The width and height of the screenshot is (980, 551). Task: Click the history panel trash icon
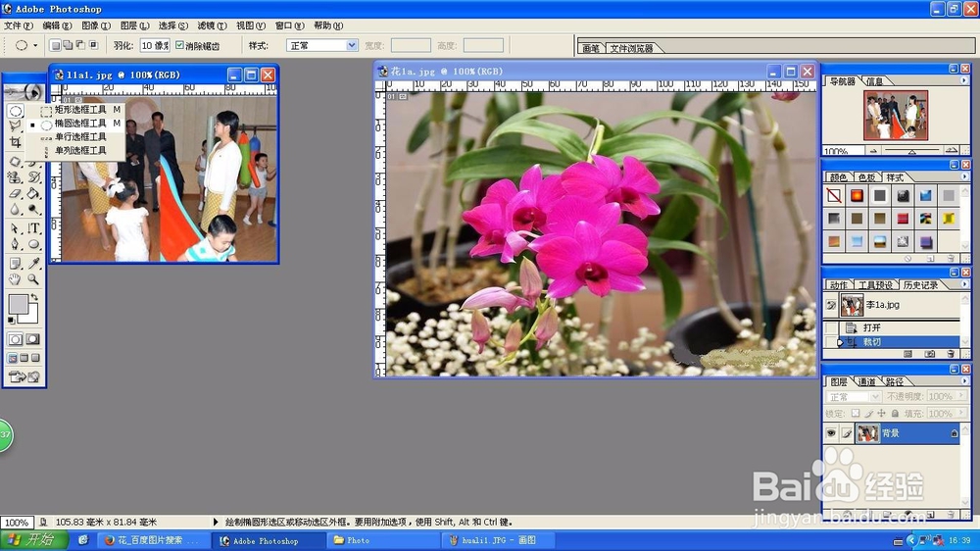pos(951,353)
